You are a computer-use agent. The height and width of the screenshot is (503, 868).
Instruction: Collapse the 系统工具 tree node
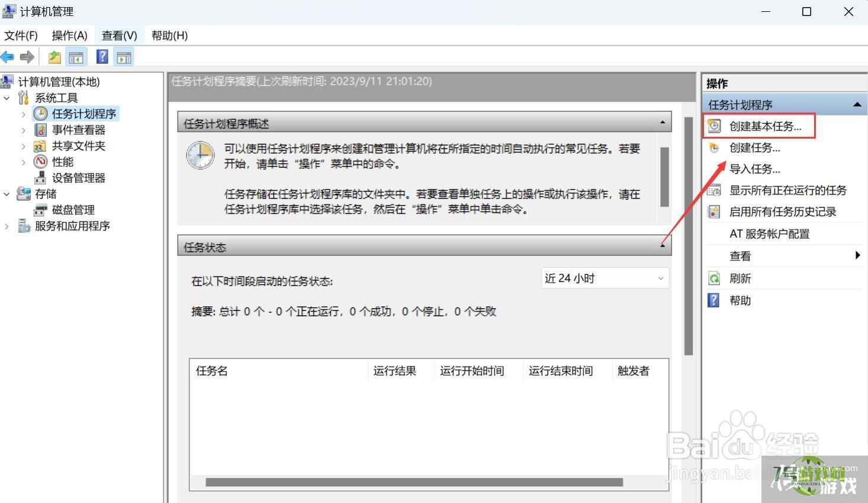point(7,98)
